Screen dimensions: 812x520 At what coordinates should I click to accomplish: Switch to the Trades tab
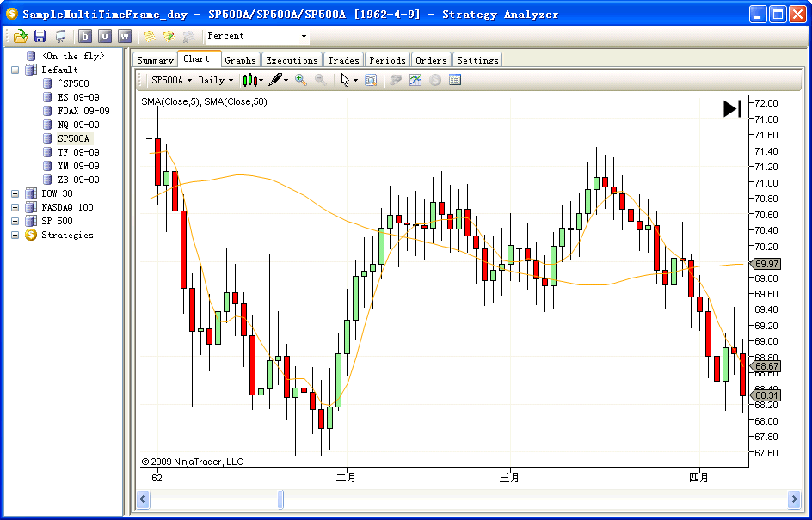(x=343, y=60)
